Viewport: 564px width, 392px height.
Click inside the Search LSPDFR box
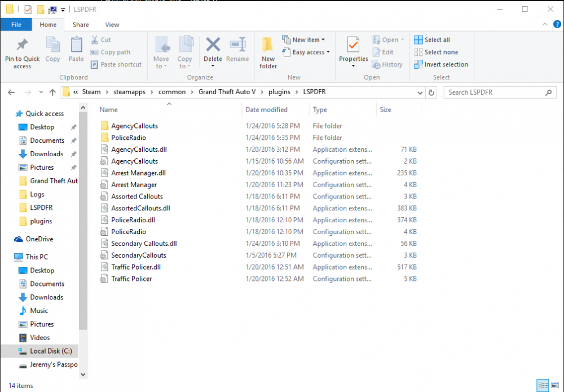click(496, 92)
